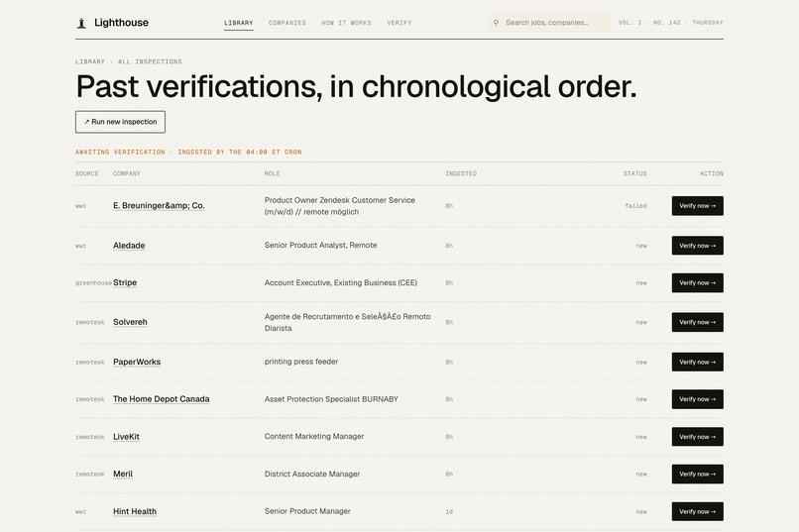This screenshot has width=799, height=532.
Task: Click the Role column header
Action: tap(272, 173)
